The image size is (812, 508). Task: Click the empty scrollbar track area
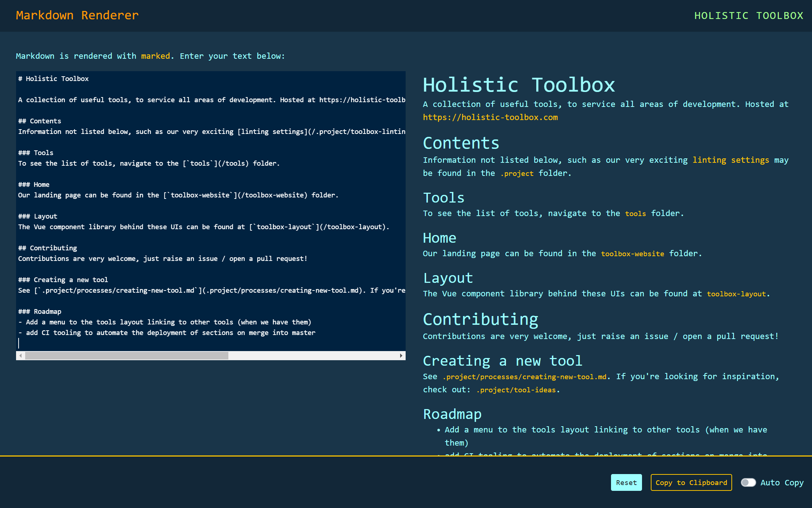click(312, 355)
